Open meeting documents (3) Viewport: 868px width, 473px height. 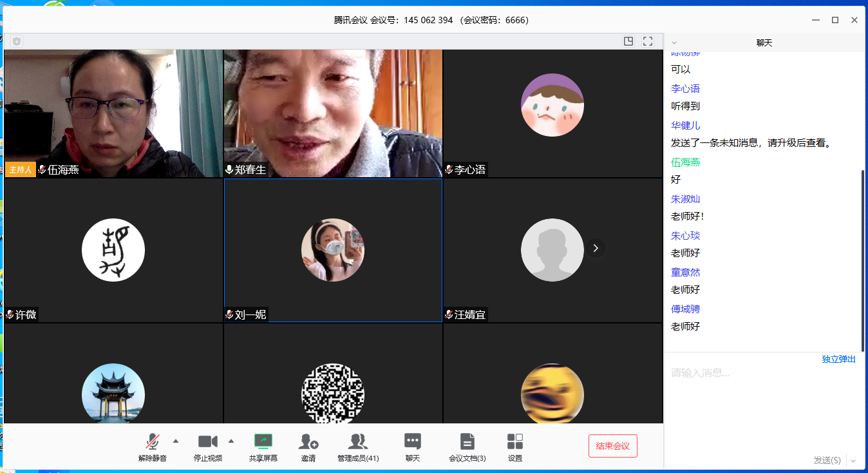tap(467, 442)
